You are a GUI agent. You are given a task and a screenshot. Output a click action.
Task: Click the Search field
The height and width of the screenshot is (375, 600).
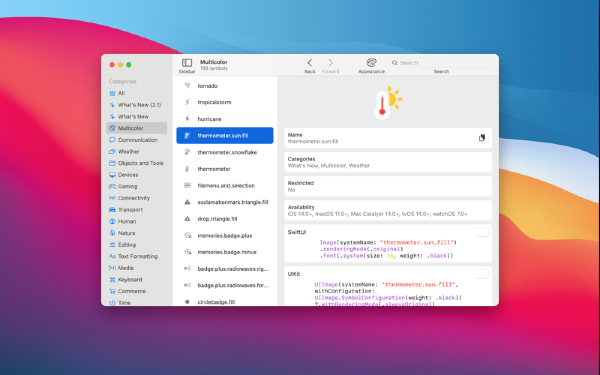click(441, 63)
